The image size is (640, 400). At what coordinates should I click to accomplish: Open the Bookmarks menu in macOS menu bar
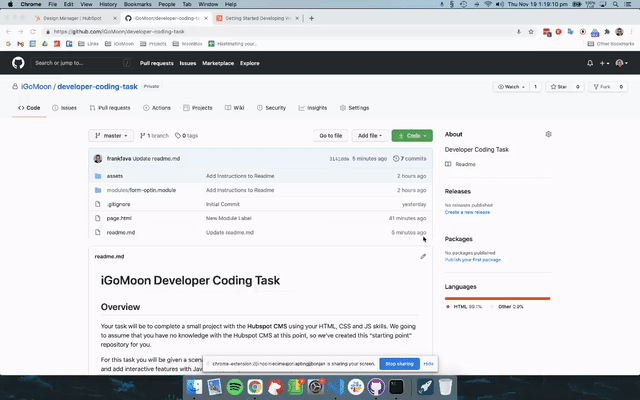pos(138,4)
